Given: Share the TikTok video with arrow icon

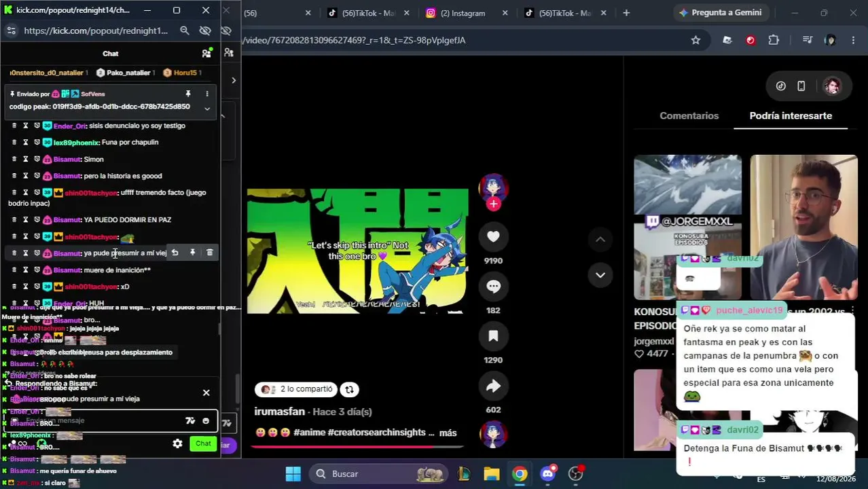Looking at the screenshot, I should [x=493, y=386].
